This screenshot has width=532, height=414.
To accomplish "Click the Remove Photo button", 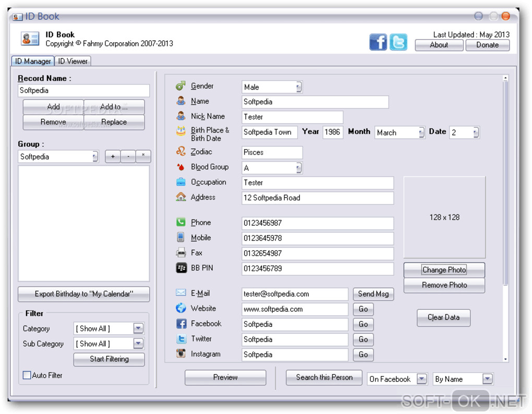I will 444,285.
